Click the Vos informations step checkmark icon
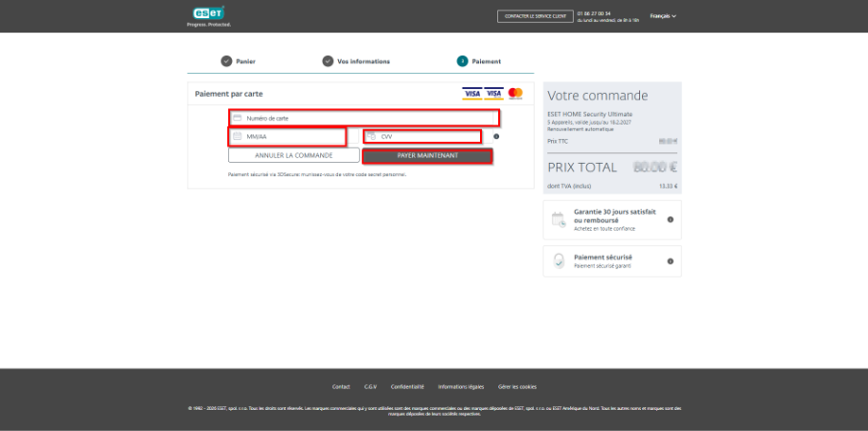Screen dimensions: 868x431 [328, 61]
